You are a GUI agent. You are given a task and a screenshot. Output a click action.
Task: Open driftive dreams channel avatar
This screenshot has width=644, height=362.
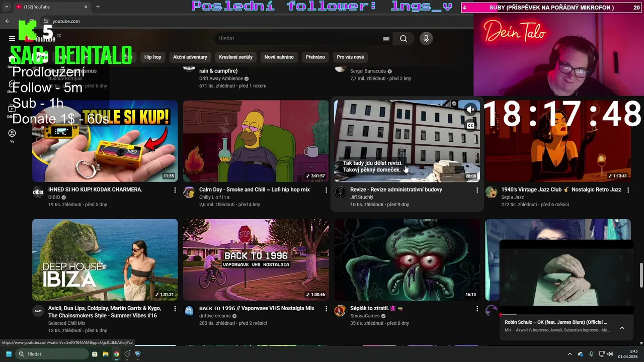tap(189, 311)
